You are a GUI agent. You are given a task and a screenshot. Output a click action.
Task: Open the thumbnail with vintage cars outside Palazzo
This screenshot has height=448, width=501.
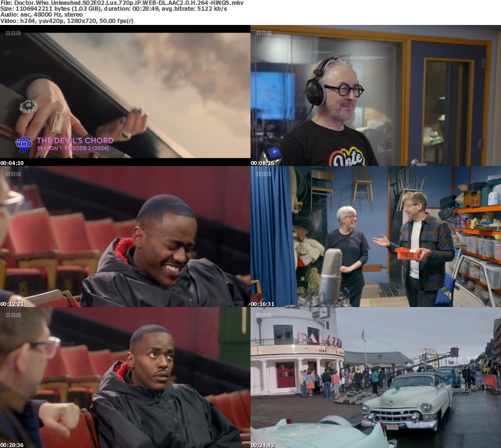coord(376,377)
